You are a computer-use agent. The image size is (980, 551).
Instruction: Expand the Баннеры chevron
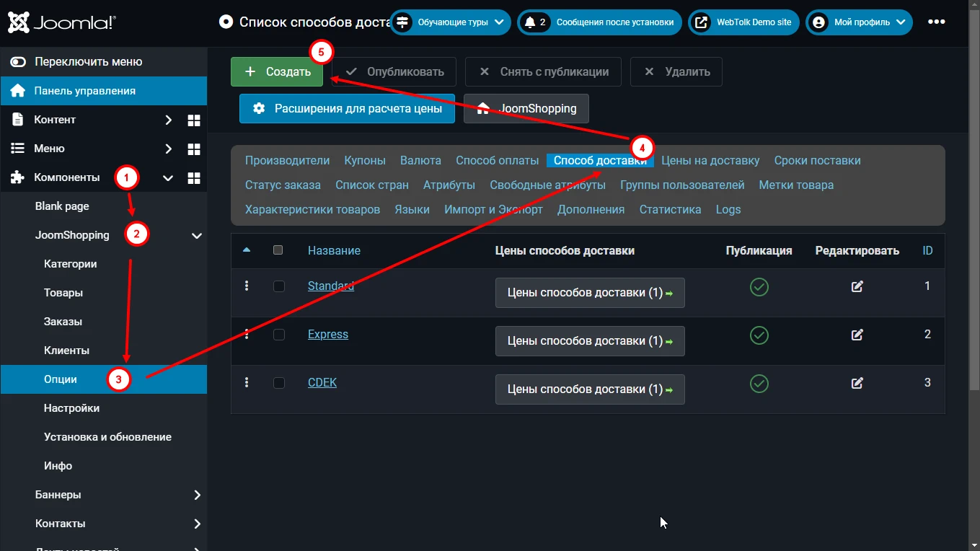pos(197,495)
